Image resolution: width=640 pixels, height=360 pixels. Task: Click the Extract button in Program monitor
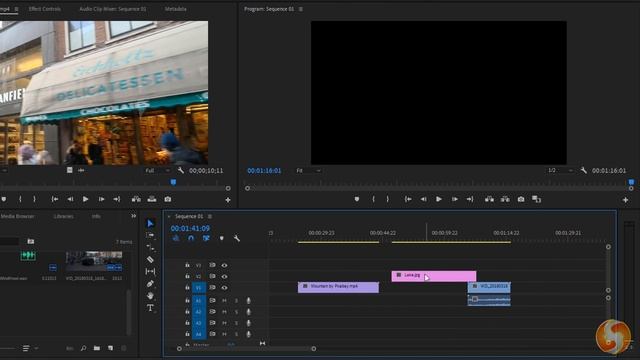(x=505, y=199)
